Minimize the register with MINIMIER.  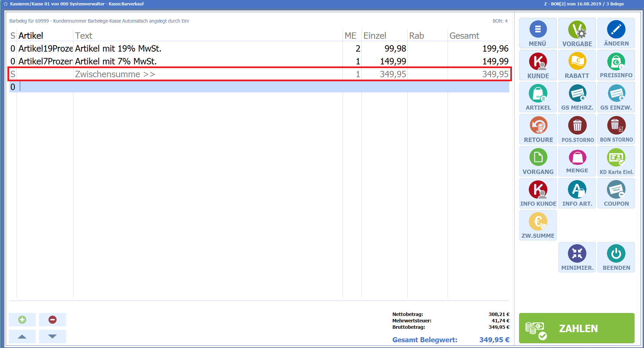point(577,257)
